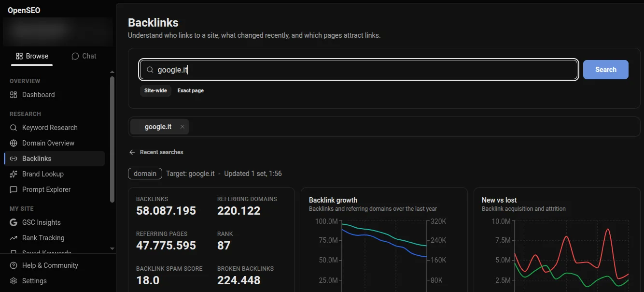The image size is (644, 292).
Task: Click the Backlinks chain-link icon
Action: pyautogui.click(x=14, y=159)
